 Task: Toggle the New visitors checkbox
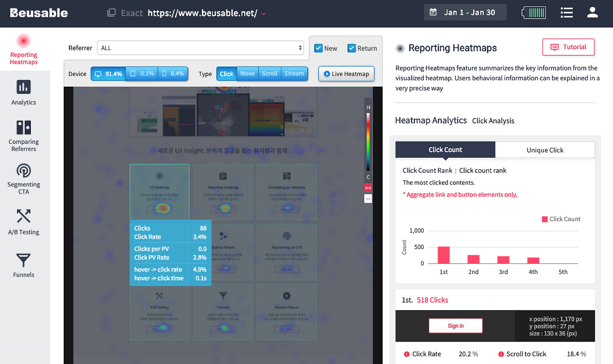click(318, 48)
